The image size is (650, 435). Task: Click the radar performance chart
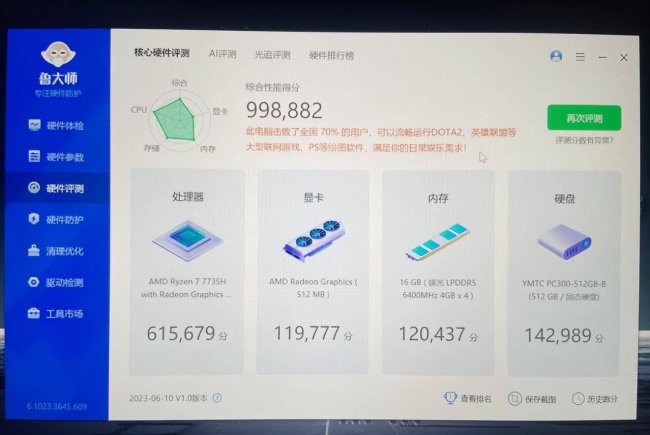179,119
